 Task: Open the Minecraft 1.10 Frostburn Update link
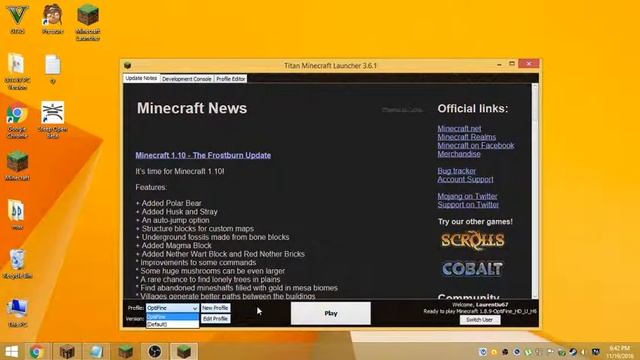[x=203, y=156]
